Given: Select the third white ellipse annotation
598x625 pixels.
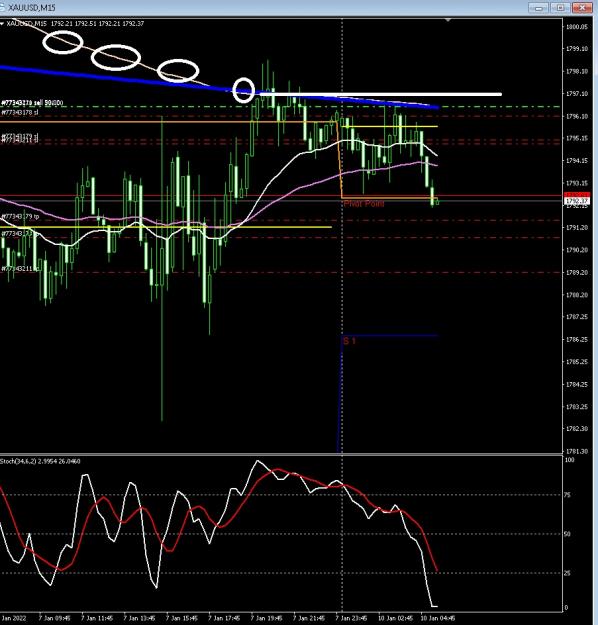Looking at the screenshot, I should (x=178, y=71).
